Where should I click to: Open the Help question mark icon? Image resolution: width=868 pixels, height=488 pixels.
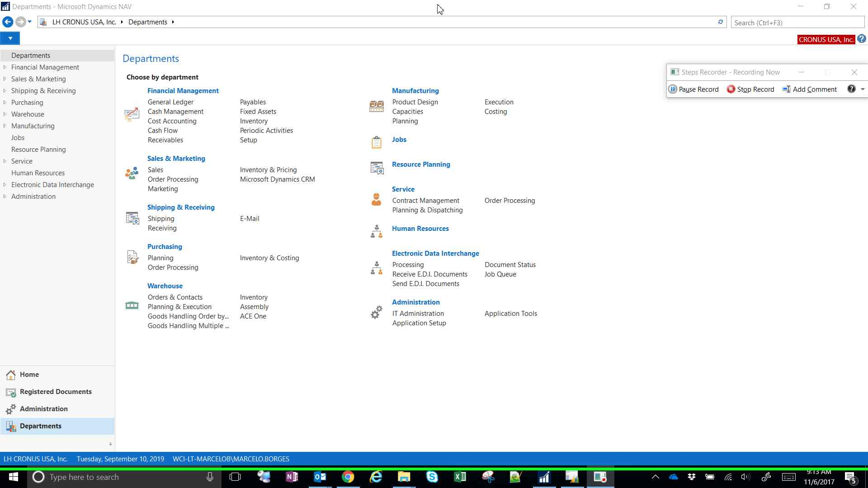pyautogui.click(x=862, y=39)
